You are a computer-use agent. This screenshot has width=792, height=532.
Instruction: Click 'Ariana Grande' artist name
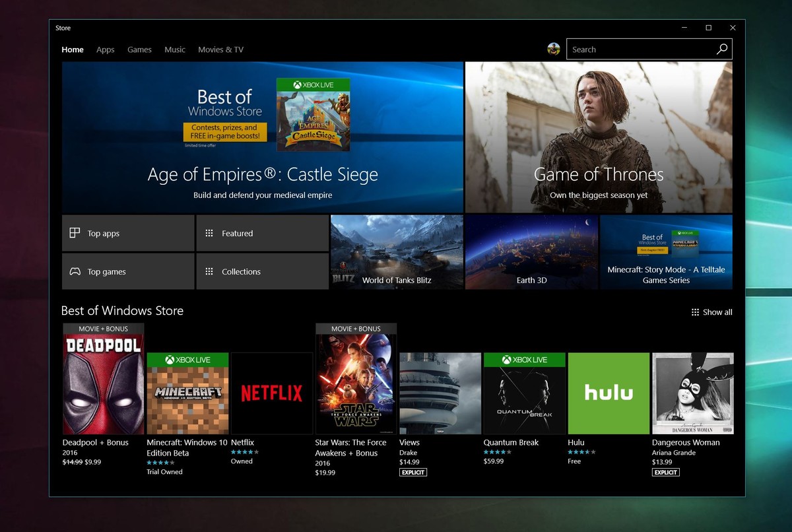[674, 453]
